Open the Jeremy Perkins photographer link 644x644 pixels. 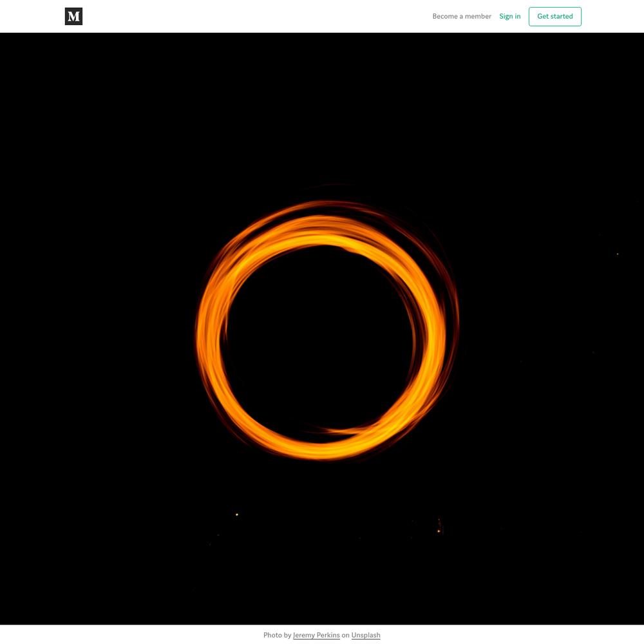point(316,635)
